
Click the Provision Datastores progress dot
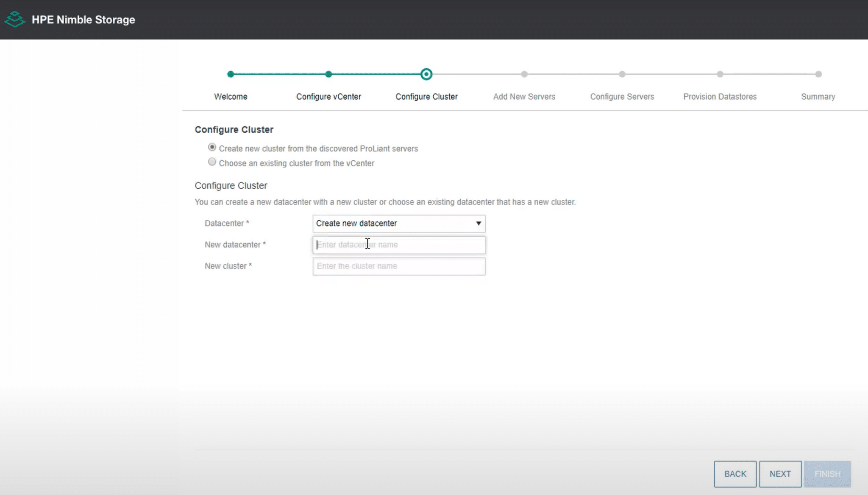(720, 74)
